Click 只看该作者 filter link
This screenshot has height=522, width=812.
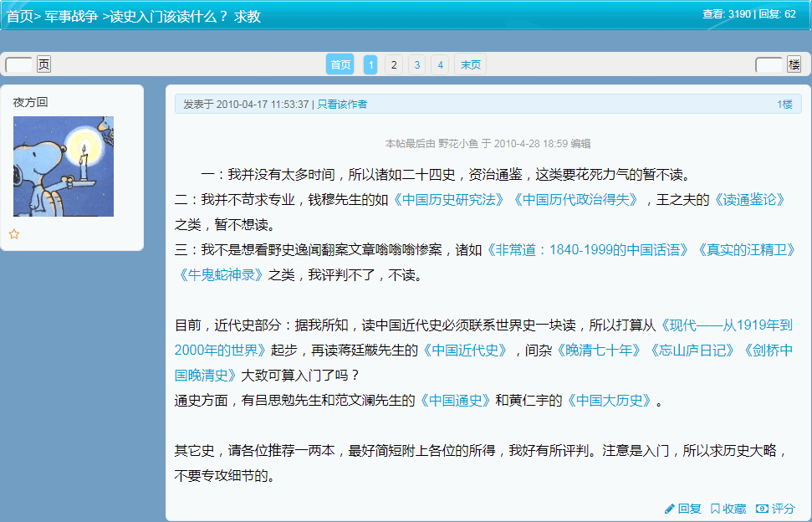(342, 104)
